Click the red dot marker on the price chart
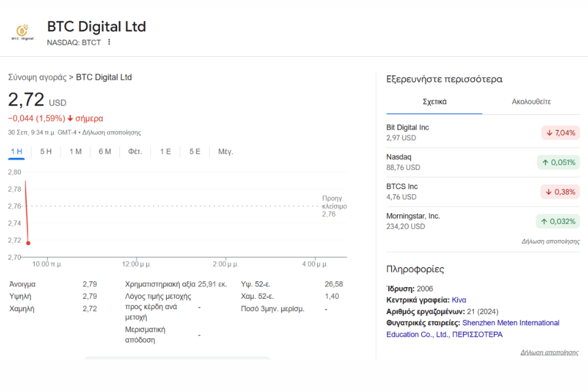Viewport: 588px width, 392px height. 28,243
